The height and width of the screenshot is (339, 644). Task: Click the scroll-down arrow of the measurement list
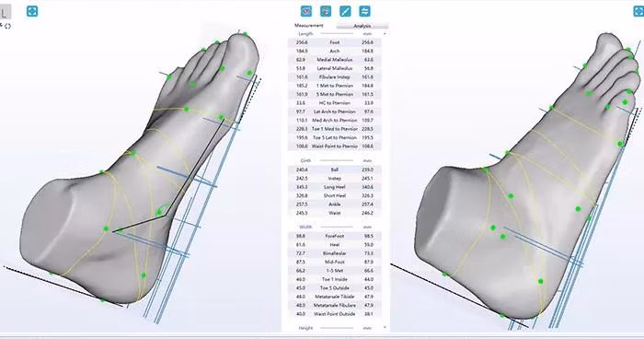click(385, 327)
